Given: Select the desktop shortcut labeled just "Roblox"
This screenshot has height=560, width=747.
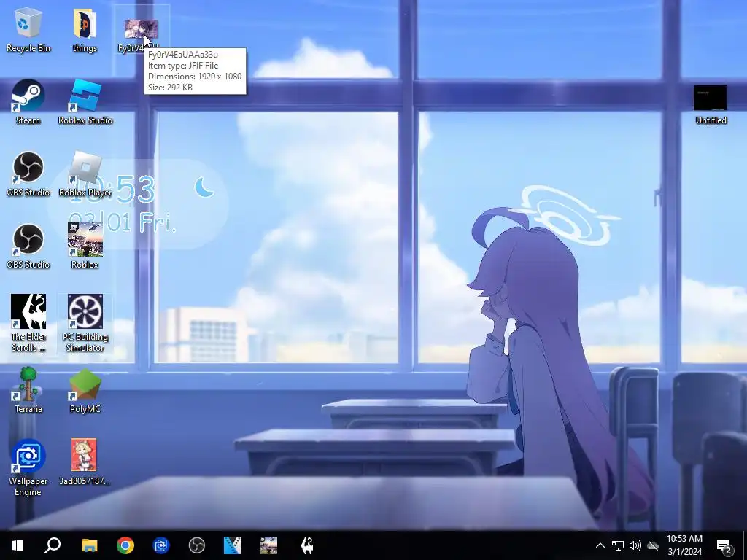Looking at the screenshot, I should pos(85,246).
